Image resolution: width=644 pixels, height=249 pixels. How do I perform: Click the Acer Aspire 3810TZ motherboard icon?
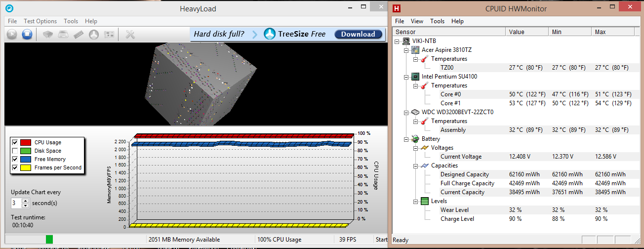tap(415, 50)
